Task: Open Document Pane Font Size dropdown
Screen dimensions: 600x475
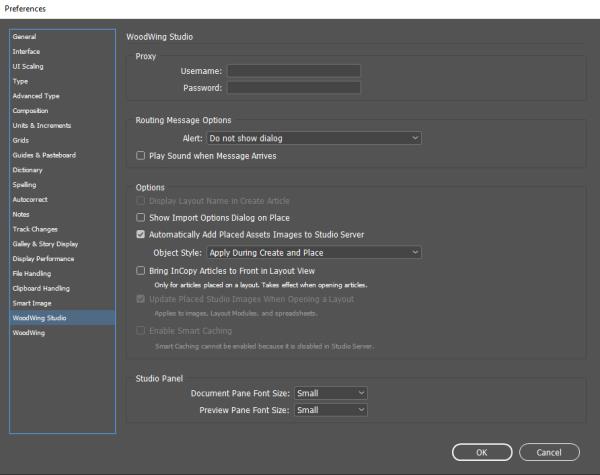Action: click(x=331, y=393)
